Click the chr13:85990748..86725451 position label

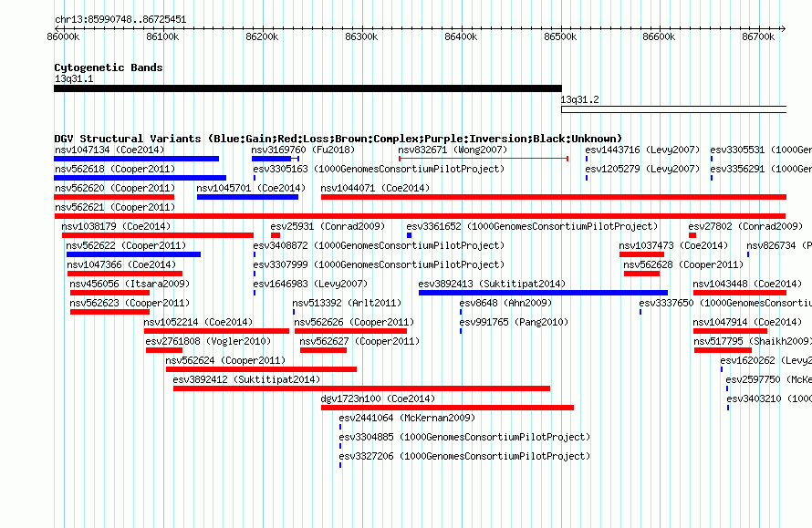pyautogui.click(x=120, y=19)
